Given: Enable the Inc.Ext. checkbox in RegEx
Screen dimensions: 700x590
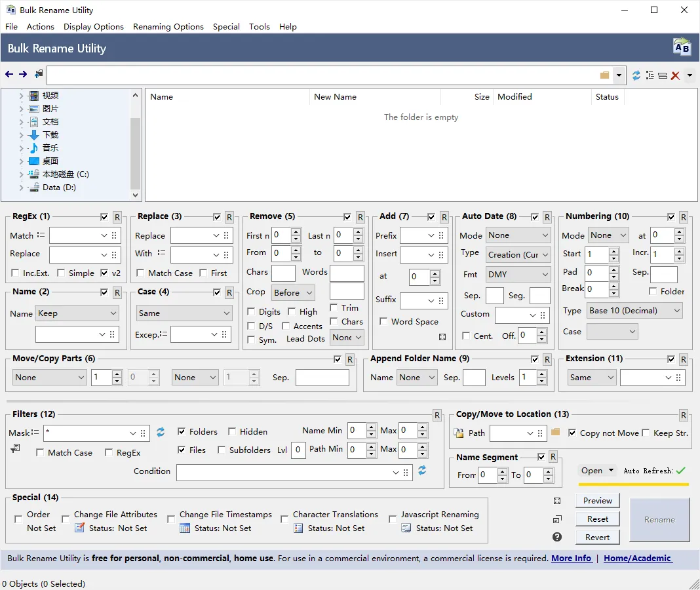Looking at the screenshot, I should click(x=15, y=273).
